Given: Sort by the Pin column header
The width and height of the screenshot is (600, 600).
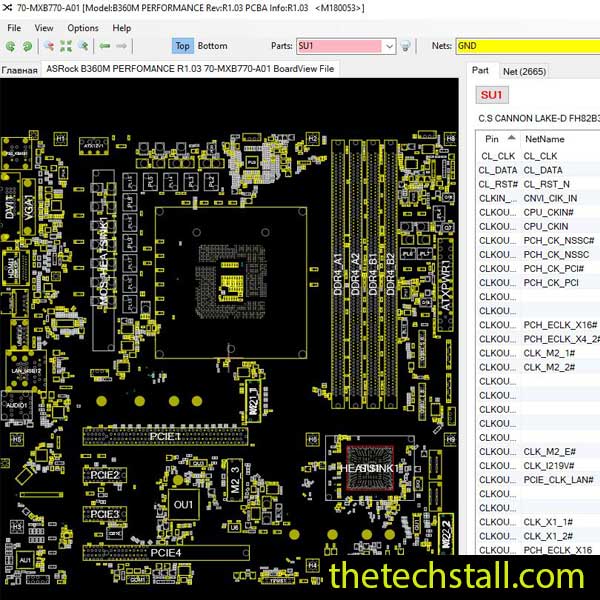Looking at the screenshot, I should (x=498, y=139).
